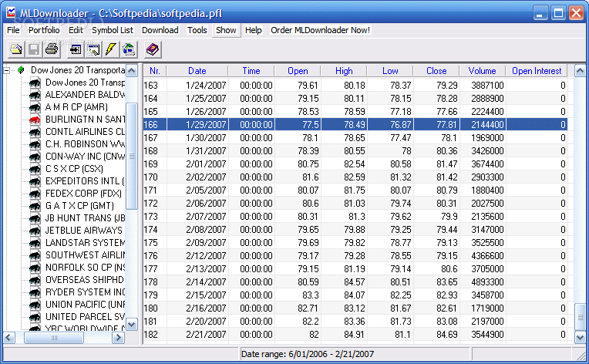Sort by the Close column header
589x364 pixels.
click(x=436, y=71)
